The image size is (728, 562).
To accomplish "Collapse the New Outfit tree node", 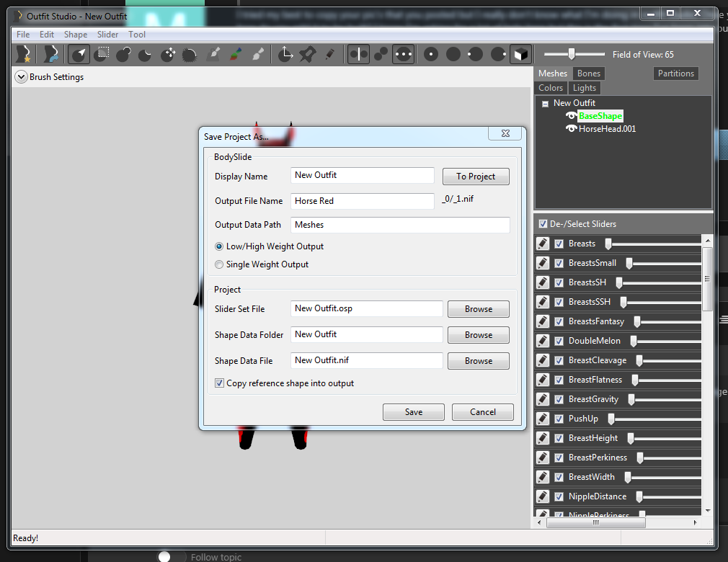I will (x=545, y=104).
